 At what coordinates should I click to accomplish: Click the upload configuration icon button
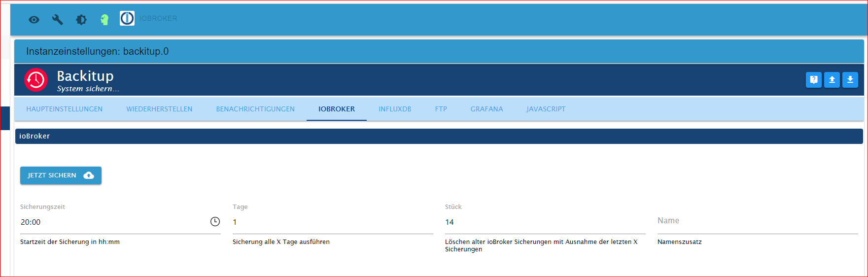(832, 80)
